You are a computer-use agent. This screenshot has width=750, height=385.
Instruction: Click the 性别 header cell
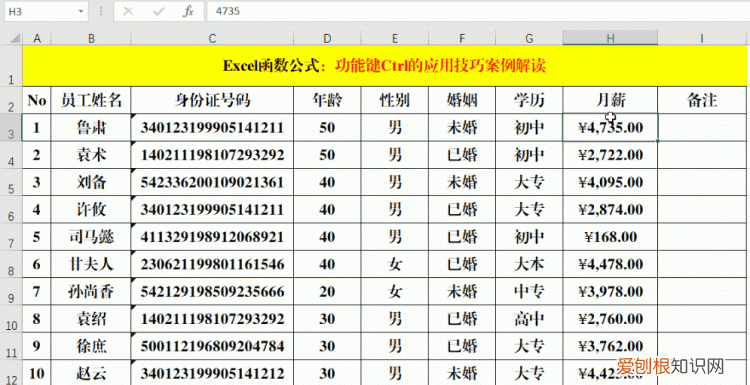pos(395,100)
